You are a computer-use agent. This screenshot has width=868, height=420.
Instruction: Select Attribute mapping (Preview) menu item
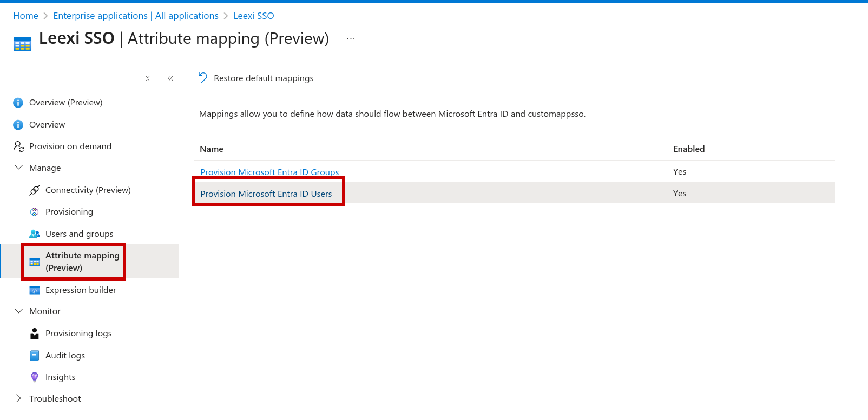[x=82, y=262]
